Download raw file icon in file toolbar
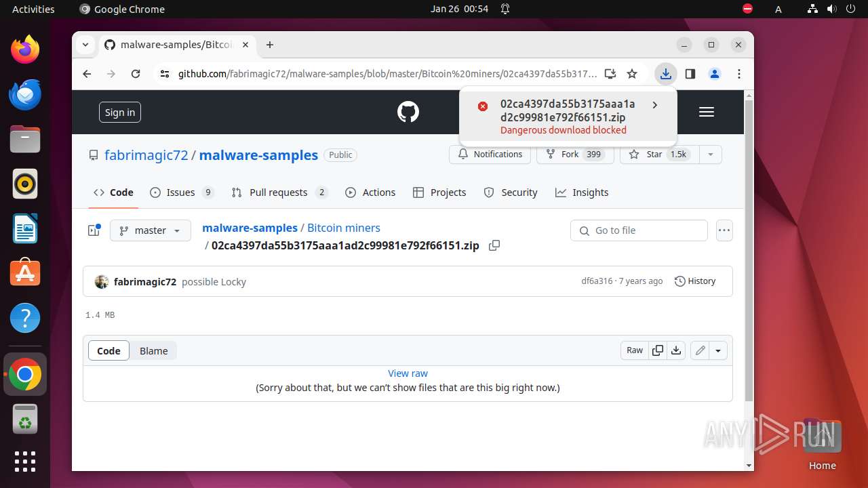Viewport: 868px width, 488px height. point(676,350)
